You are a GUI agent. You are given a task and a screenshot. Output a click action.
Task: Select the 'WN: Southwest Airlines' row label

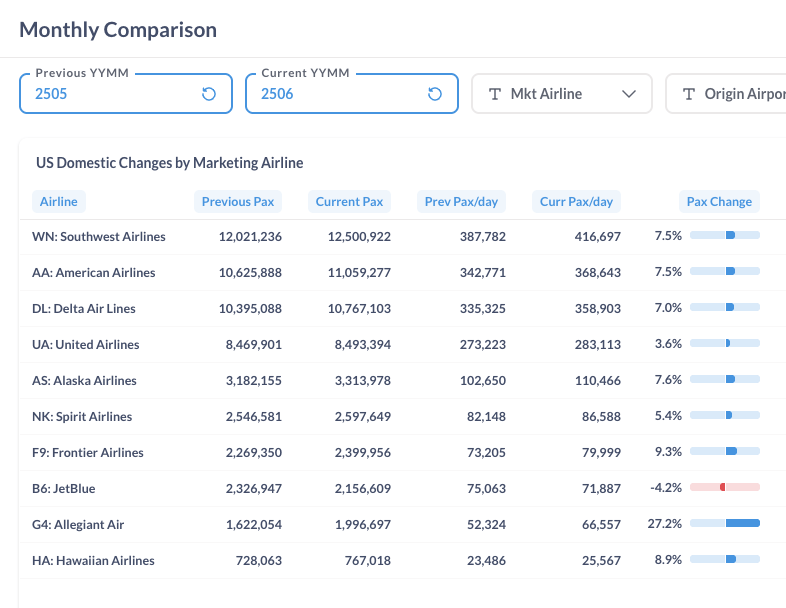[99, 237]
